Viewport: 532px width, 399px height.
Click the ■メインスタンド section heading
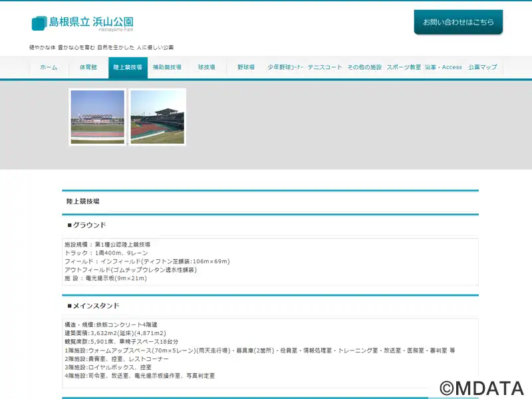(93, 306)
